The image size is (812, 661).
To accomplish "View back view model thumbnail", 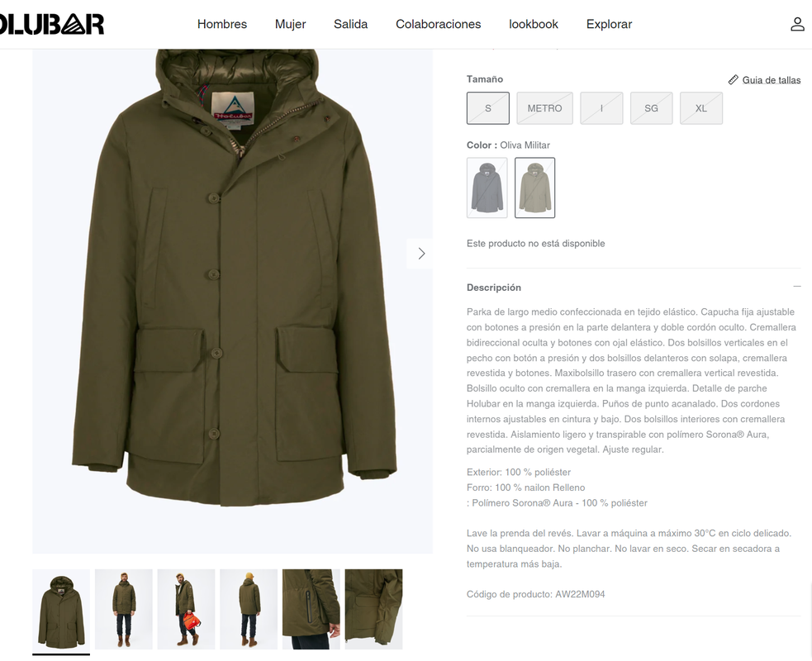I will [249, 609].
